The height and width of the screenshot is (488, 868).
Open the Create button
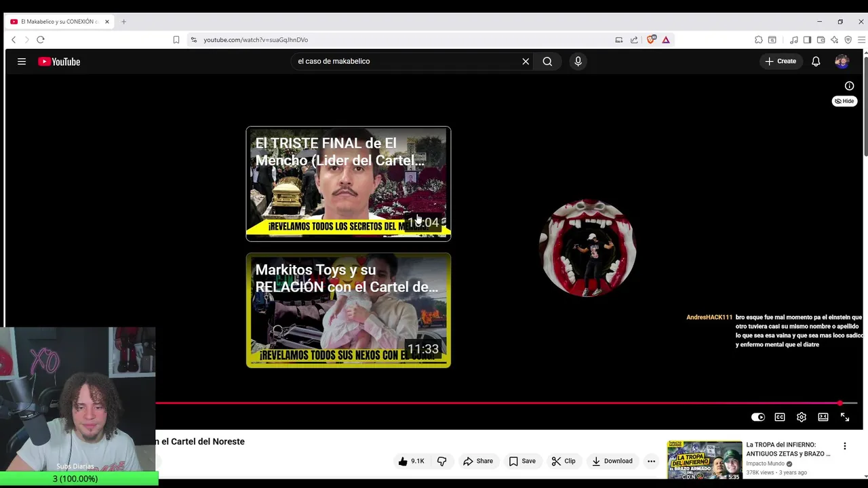pyautogui.click(x=781, y=61)
